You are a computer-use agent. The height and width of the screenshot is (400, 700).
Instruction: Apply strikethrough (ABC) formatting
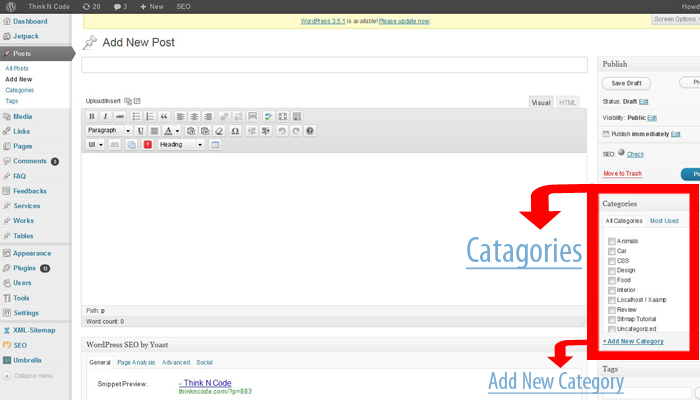120,117
